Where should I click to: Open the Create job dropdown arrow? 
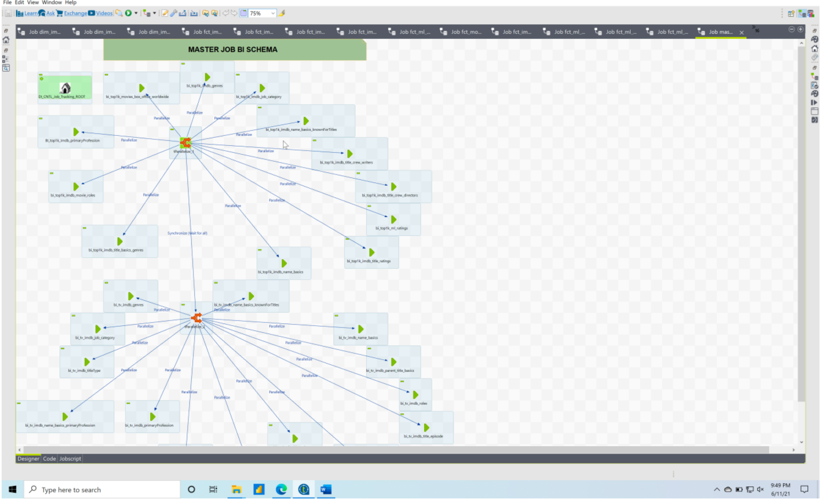click(155, 13)
